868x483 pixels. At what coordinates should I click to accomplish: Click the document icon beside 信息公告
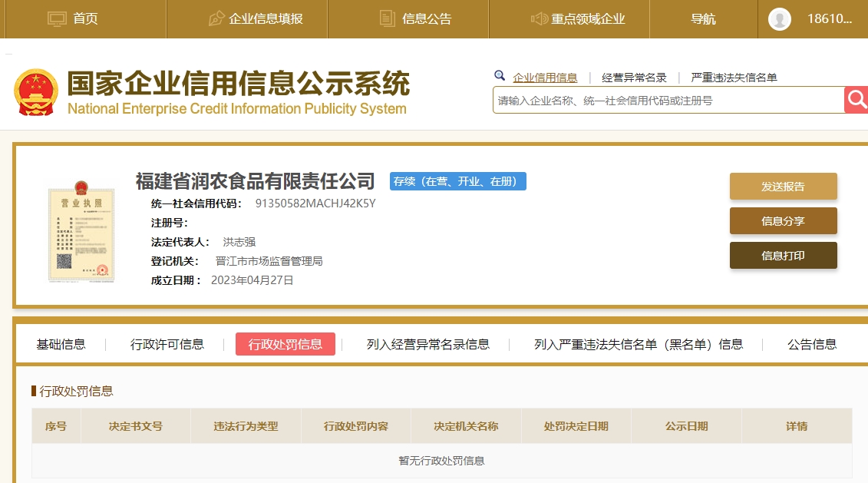point(388,18)
